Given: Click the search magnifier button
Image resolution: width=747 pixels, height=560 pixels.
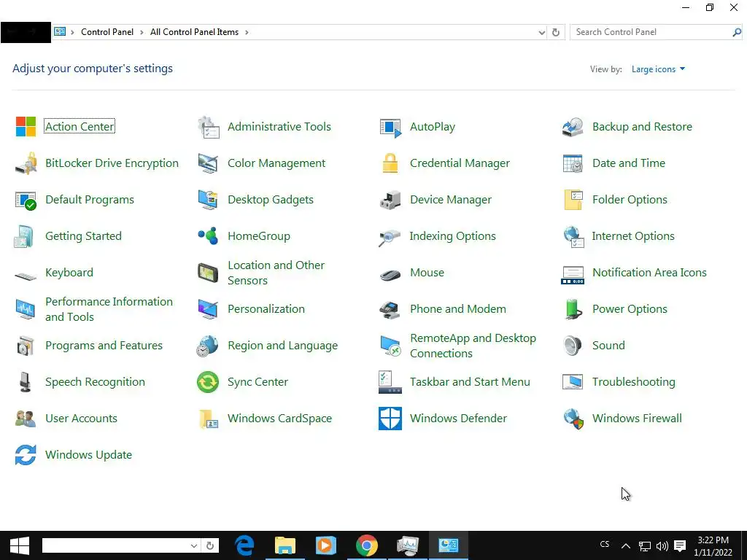Looking at the screenshot, I should tap(737, 32).
